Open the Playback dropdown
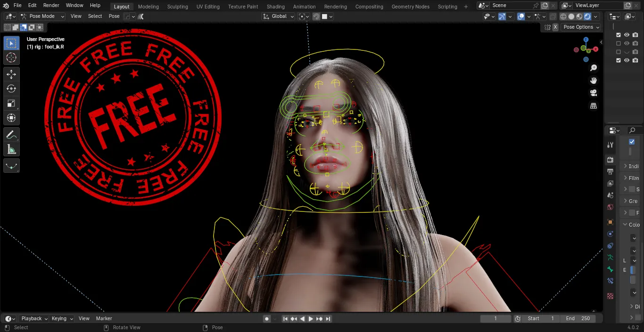This screenshot has height=332, width=644. point(34,319)
